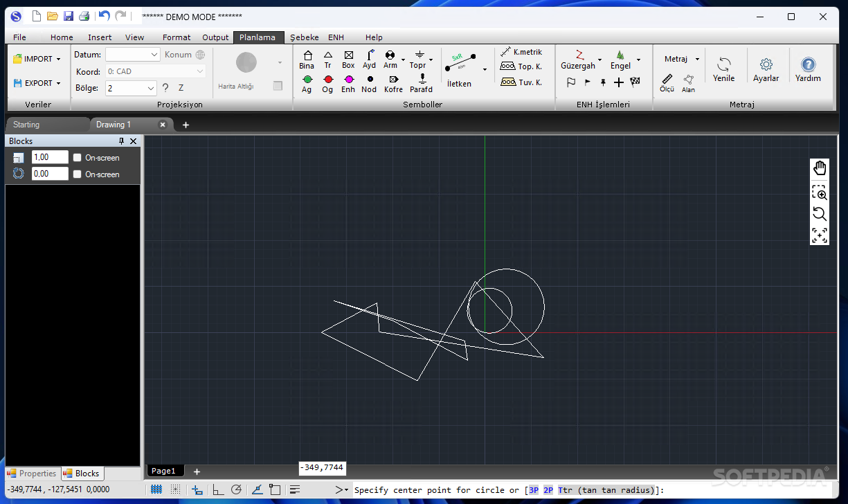Choose the Ayd lighting symbol
Screen dimensions: 848x504
[x=370, y=60]
